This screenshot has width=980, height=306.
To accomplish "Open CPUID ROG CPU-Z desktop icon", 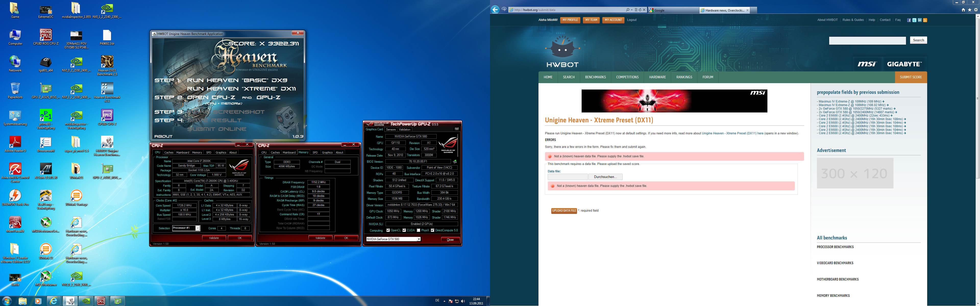I will (46, 37).
